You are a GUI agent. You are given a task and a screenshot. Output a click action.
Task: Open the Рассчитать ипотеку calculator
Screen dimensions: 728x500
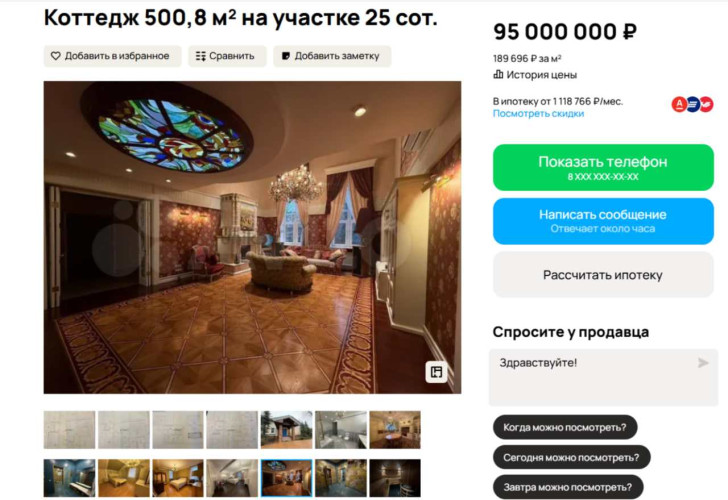603,275
